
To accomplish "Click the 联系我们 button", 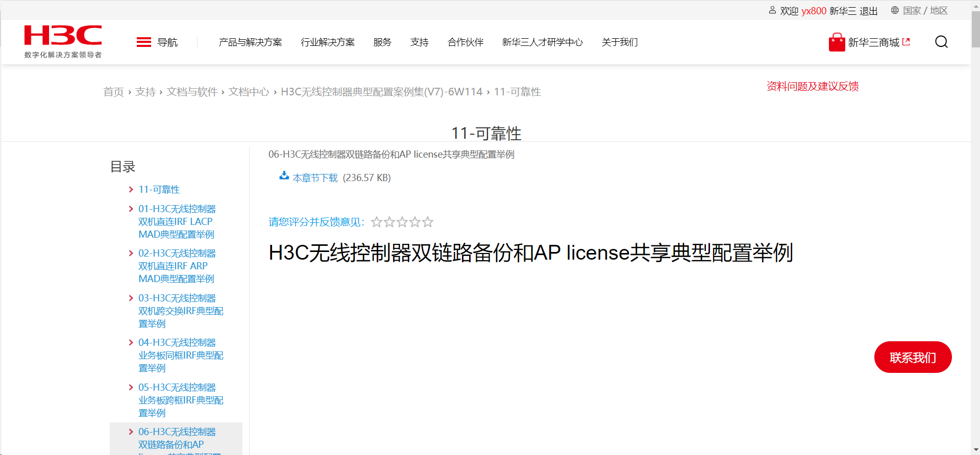I will point(913,357).
